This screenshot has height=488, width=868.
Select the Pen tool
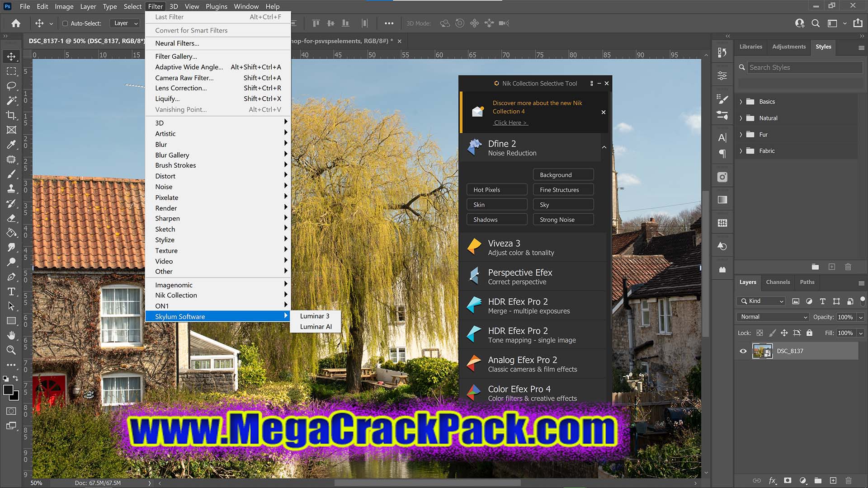11,277
